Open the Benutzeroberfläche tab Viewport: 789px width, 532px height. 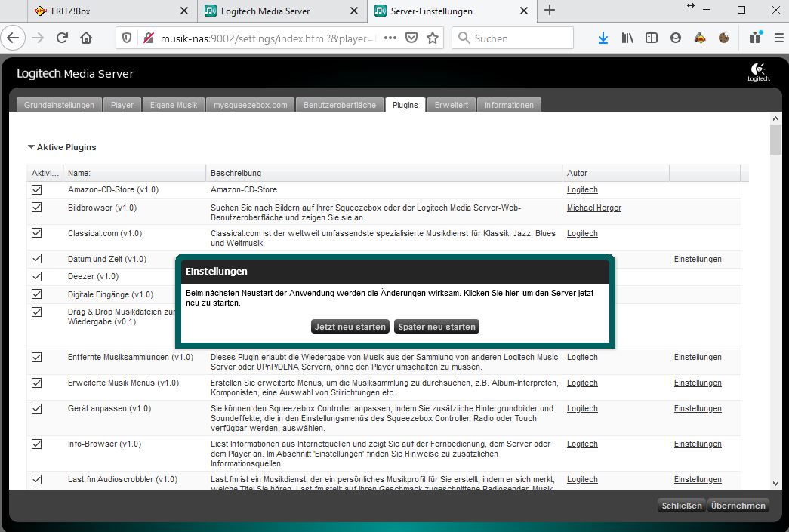(340, 105)
